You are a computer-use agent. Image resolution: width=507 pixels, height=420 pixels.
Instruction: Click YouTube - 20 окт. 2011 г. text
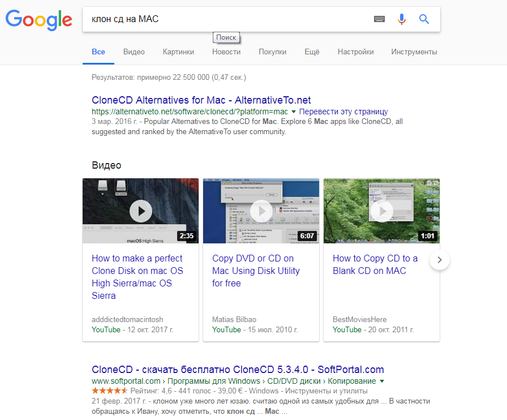(x=373, y=330)
